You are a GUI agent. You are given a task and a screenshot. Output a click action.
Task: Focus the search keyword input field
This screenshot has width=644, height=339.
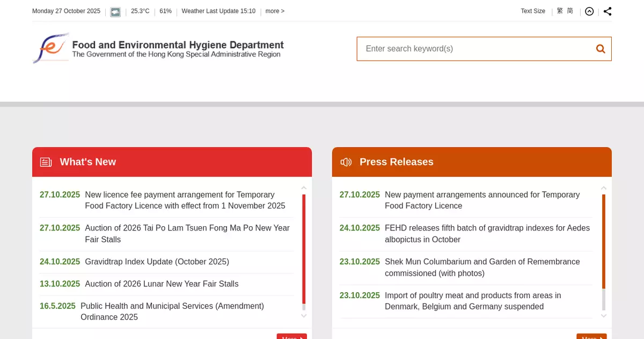pyautogui.click(x=475, y=49)
